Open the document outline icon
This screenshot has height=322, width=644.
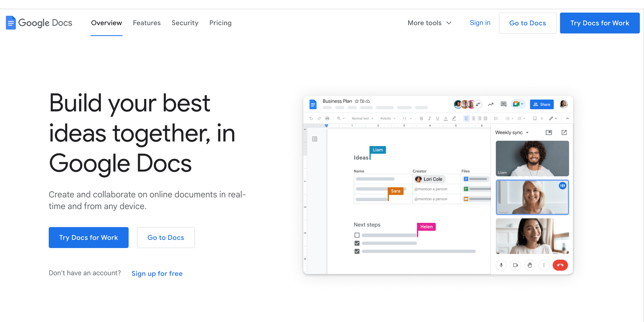click(315, 139)
